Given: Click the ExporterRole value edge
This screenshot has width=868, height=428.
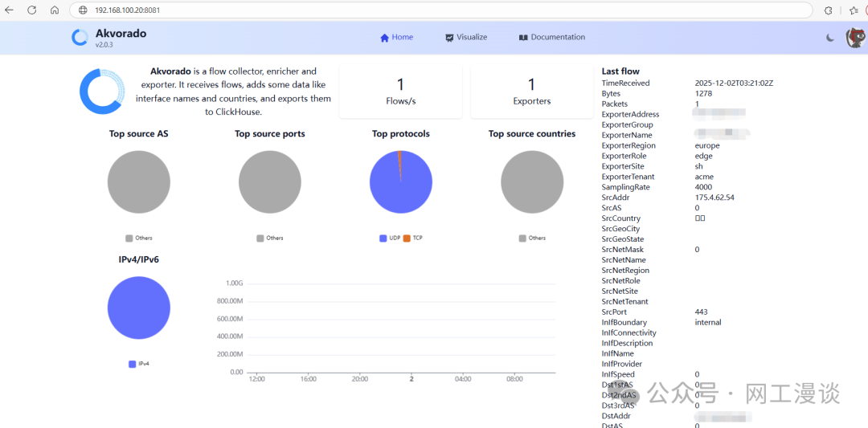Looking at the screenshot, I should (x=703, y=156).
